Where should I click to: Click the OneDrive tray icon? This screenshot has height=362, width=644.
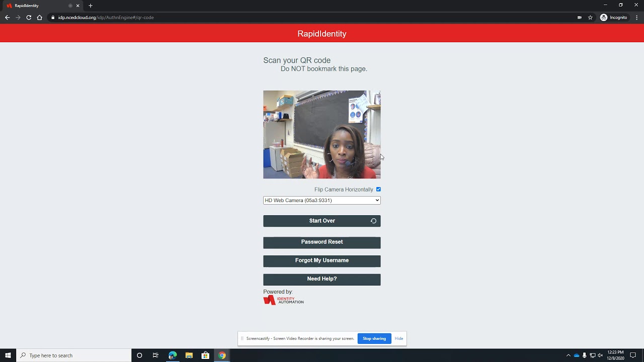[x=577, y=355]
